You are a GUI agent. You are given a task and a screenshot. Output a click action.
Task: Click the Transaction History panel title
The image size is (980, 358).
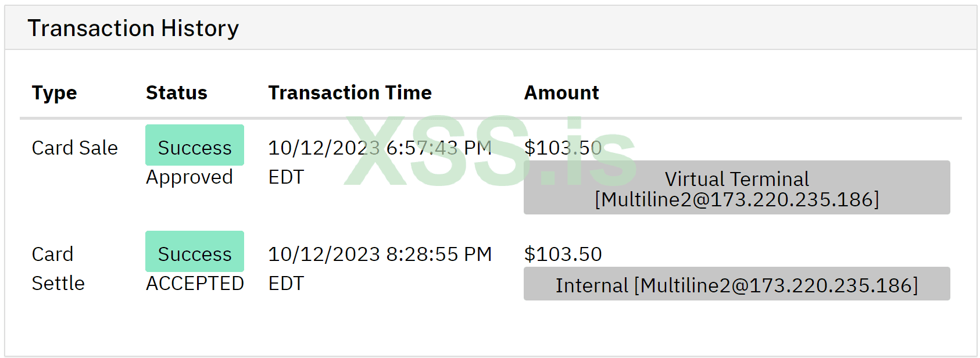point(133,28)
